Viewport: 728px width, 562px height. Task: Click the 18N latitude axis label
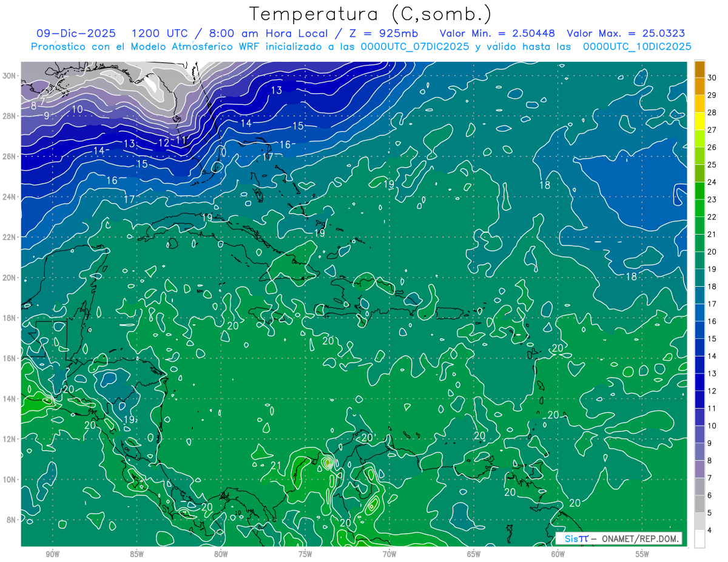point(10,318)
